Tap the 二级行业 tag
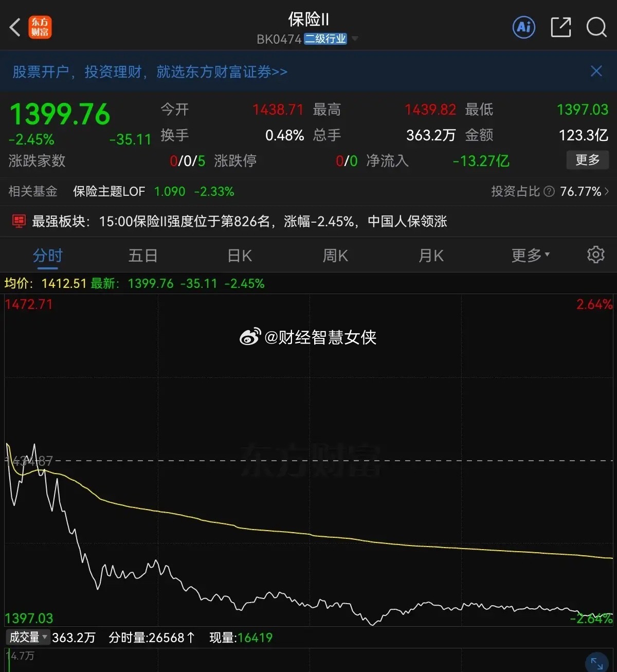The image size is (617, 672). pos(325,39)
